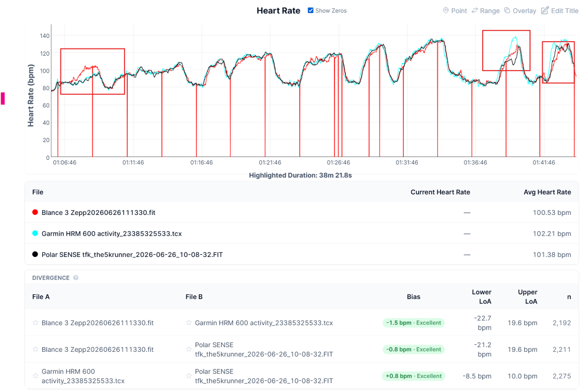Click the 01:41:46 time axis label
This screenshot has height=392, width=581.
[544, 163]
